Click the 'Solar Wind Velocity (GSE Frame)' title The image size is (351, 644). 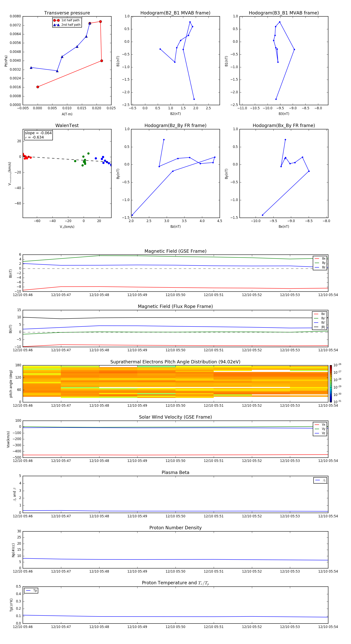click(x=175, y=417)
